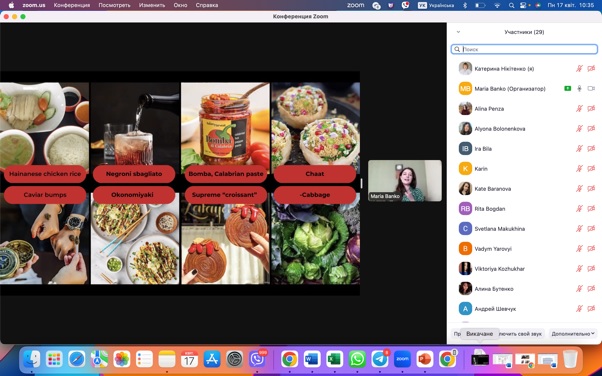Collapse the participants panel with the chevron
This screenshot has width=602, height=376.
click(458, 32)
